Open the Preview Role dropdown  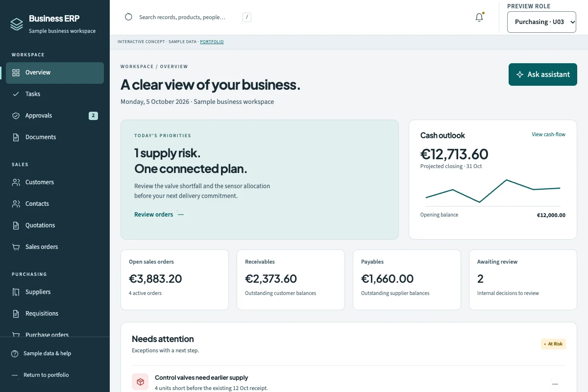[541, 22]
